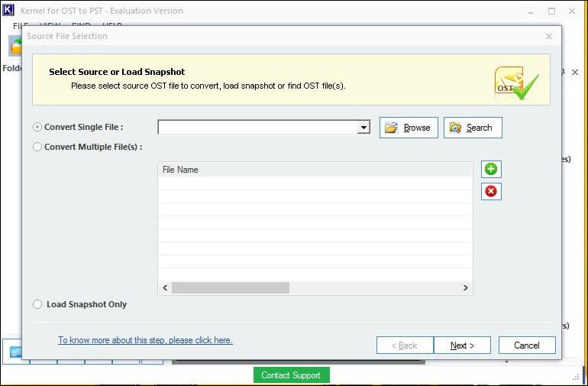This screenshot has width=588, height=386.
Task: Click the disabled < Back button
Action: click(405, 345)
